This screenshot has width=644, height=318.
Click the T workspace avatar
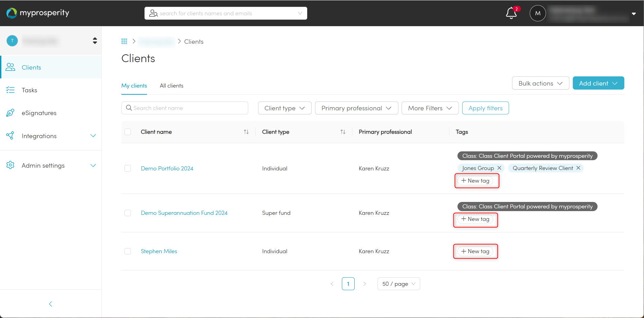pyautogui.click(x=12, y=41)
